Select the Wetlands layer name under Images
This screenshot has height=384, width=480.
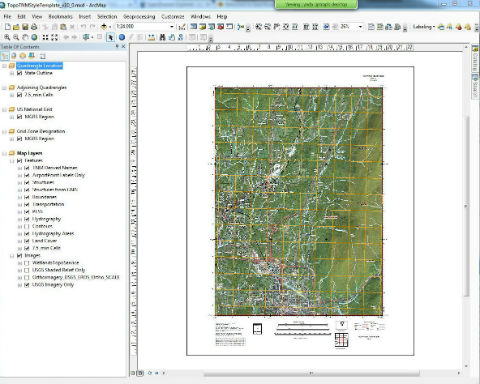coord(56,263)
